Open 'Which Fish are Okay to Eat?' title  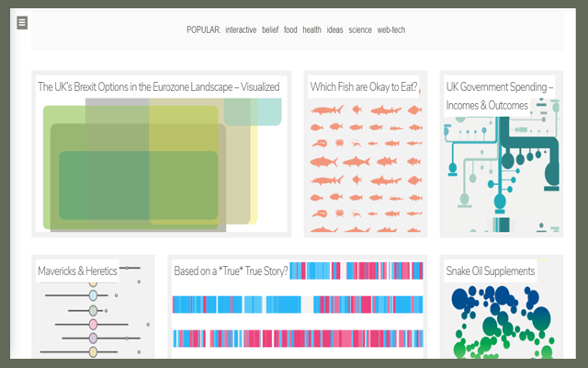click(364, 86)
